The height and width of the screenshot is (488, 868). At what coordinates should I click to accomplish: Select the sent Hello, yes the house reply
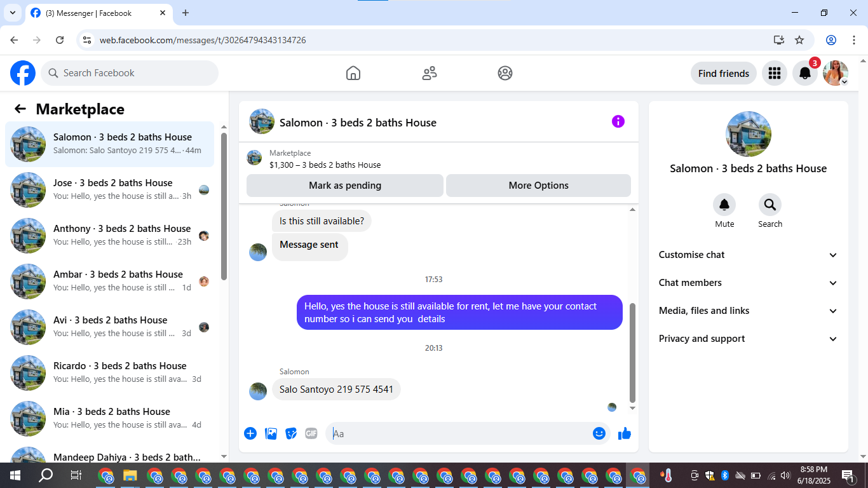pos(459,313)
